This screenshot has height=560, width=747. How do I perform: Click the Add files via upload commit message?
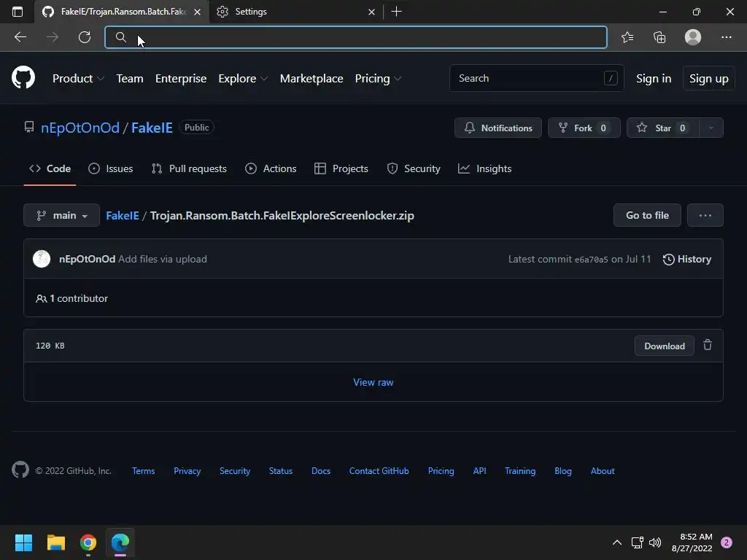click(x=163, y=259)
